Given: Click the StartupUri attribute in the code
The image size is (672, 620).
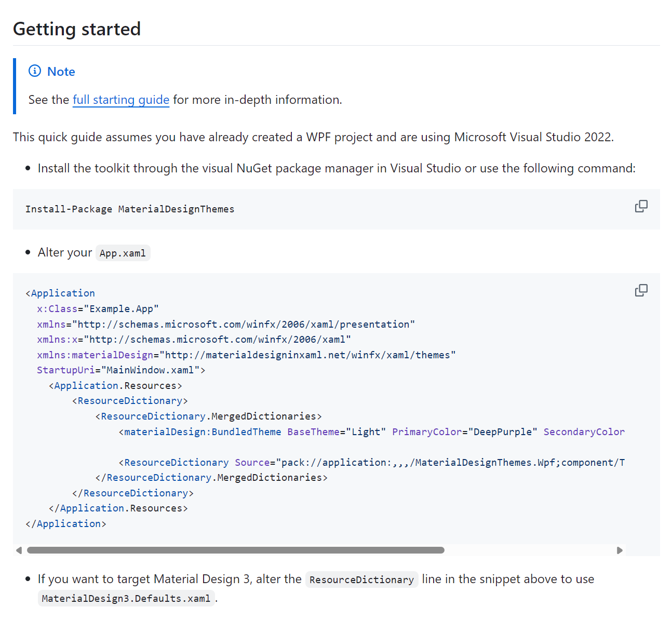Looking at the screenshot, I should coord(66,370).
